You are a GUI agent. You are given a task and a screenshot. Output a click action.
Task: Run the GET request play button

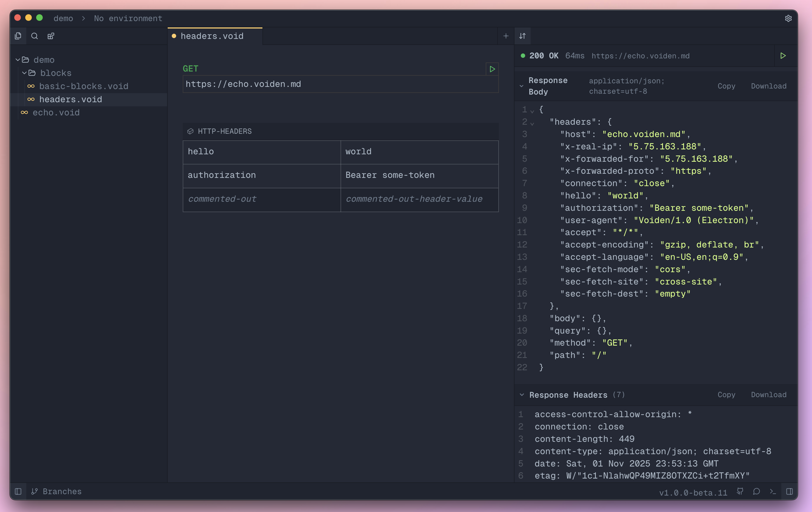click(x=492, y=69)
